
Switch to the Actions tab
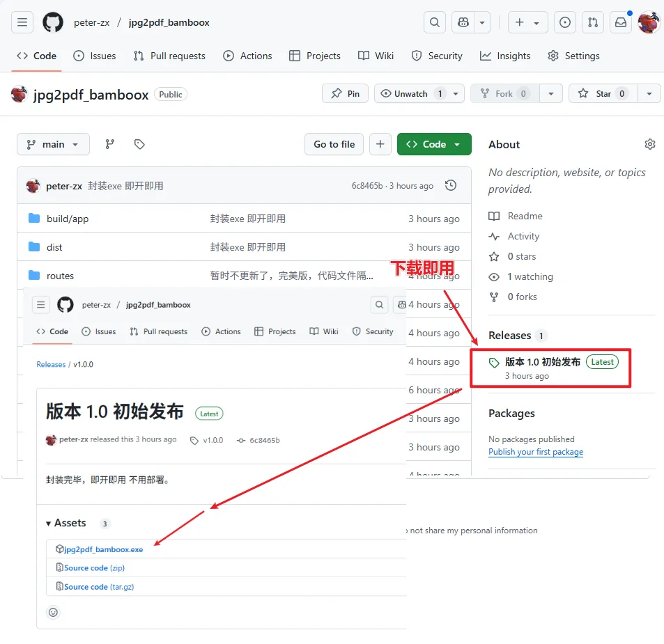(248, 56)
